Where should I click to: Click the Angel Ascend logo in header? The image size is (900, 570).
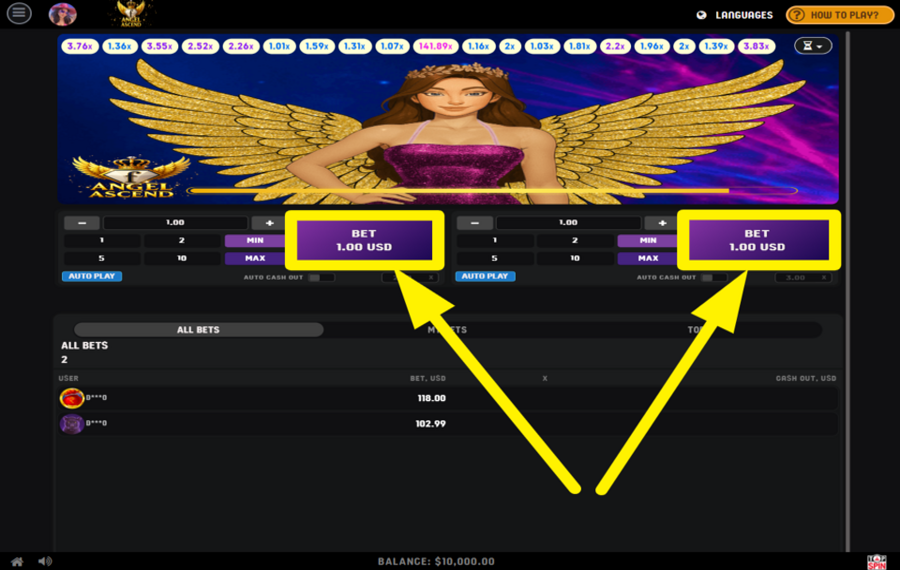(x=132, y=14)
